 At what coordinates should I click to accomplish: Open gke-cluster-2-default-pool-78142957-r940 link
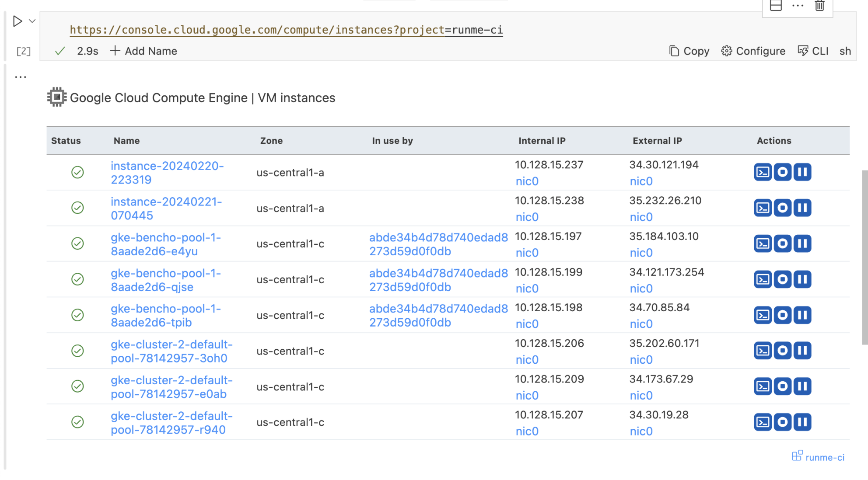[171, 423]
